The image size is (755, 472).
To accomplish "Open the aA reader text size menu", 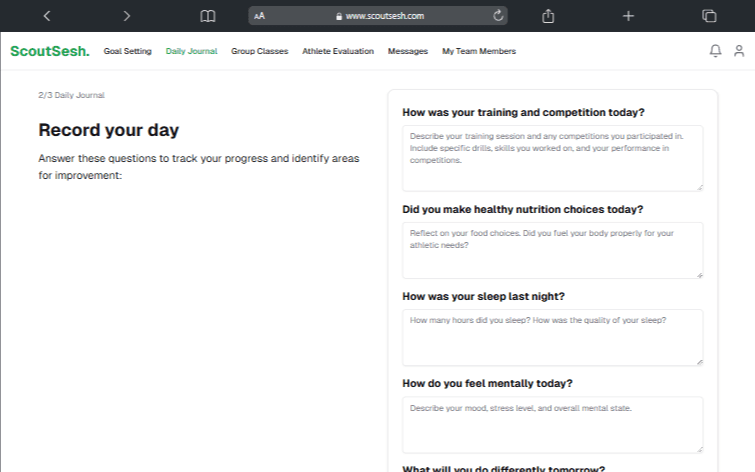I will tap(260, 16).
